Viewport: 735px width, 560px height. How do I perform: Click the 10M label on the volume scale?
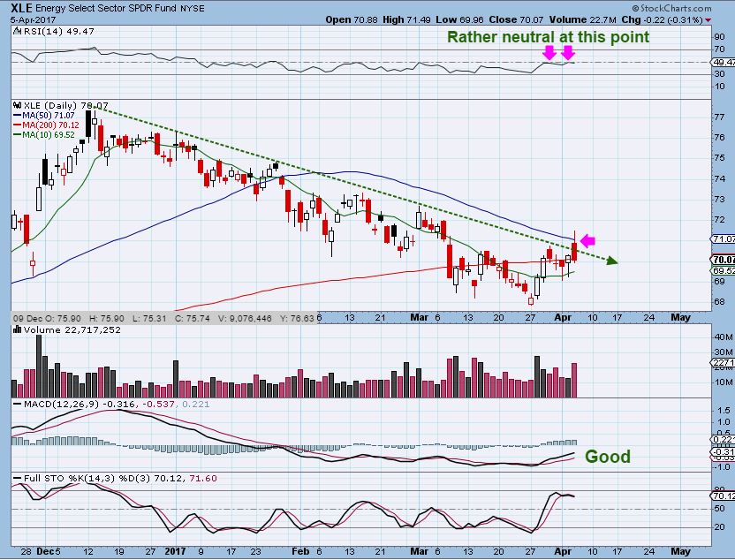724,382
